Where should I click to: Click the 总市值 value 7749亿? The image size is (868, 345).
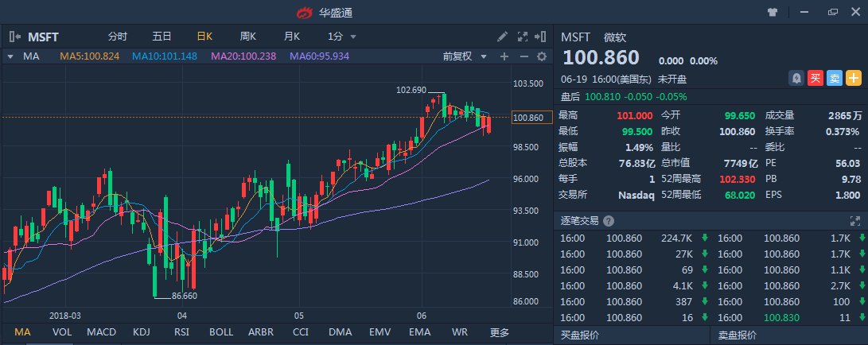click(x=741, y=163)
